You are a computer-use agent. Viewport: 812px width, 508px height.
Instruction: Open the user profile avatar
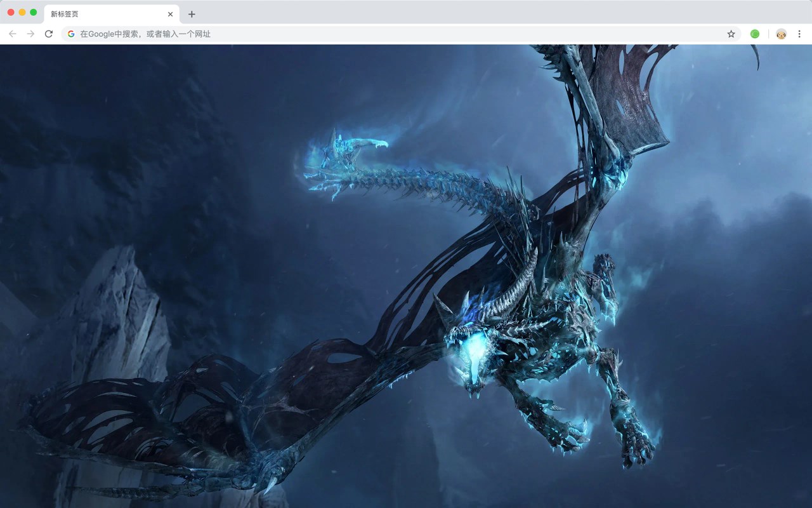click(781, 34)
